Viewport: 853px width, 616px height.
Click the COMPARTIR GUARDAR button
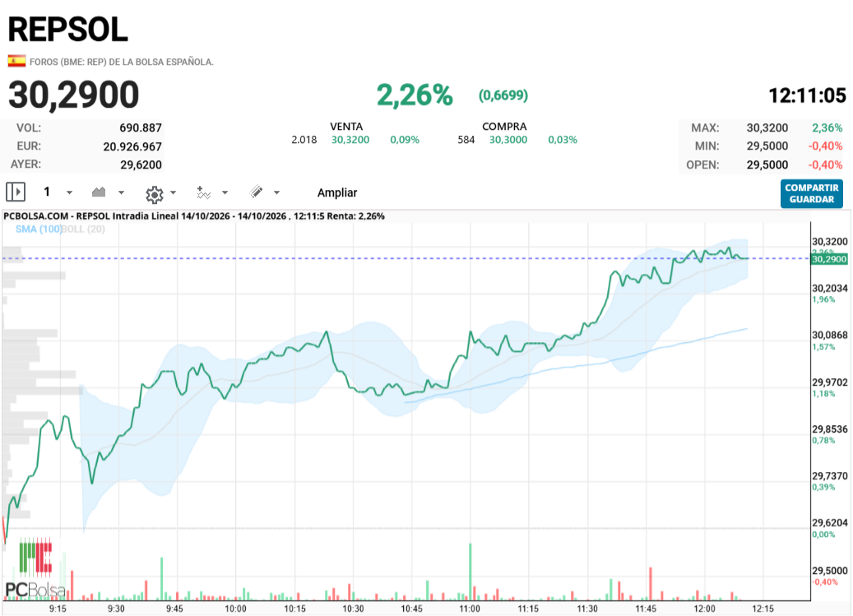pyautogui.click(x=812, y=193)
